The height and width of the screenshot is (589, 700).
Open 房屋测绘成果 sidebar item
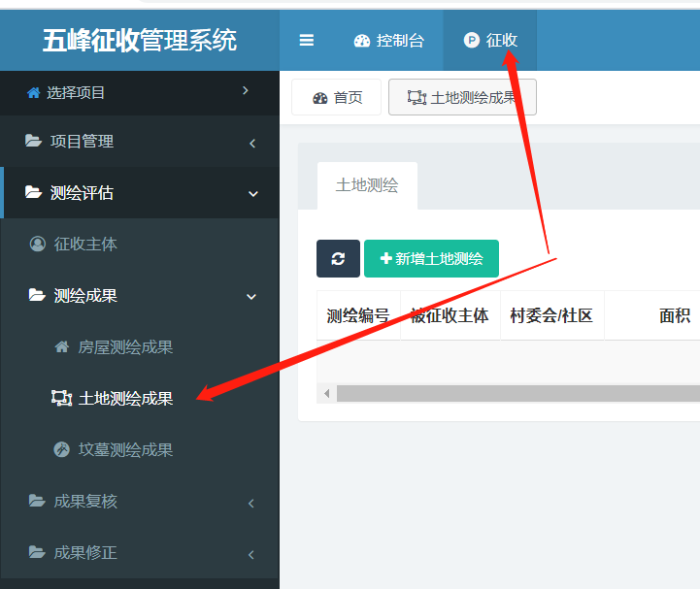139,346
